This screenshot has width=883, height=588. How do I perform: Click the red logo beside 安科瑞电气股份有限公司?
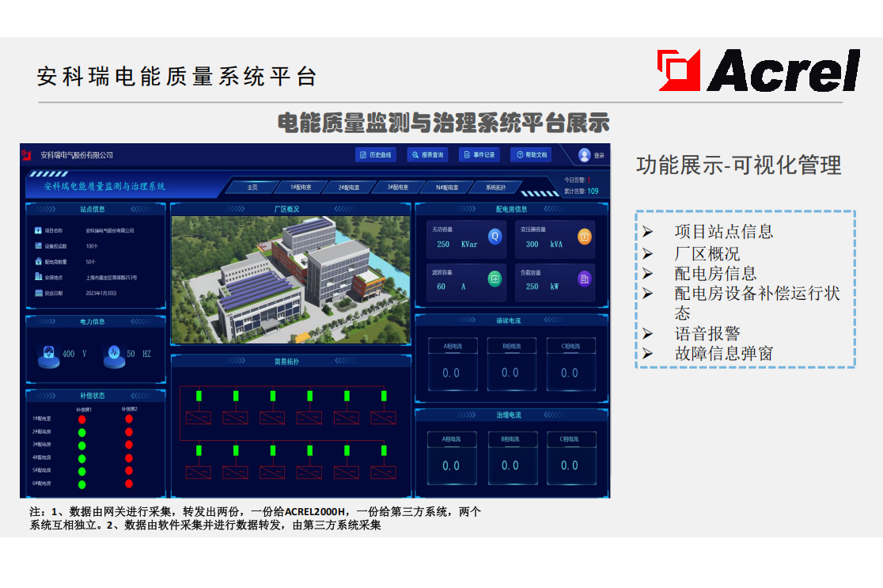(x=26, y=155)
